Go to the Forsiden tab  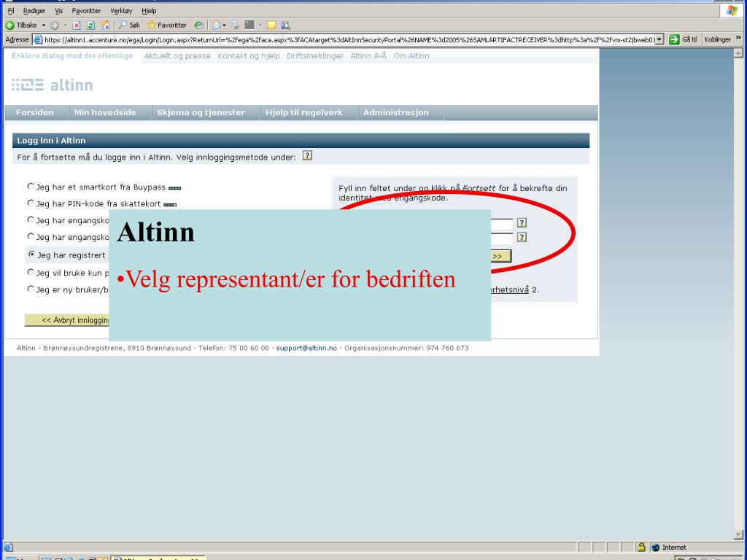tap(35, 113)
